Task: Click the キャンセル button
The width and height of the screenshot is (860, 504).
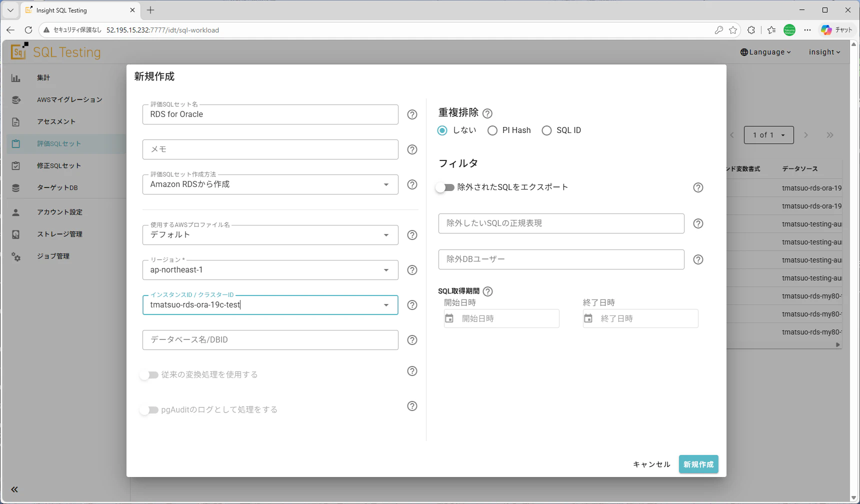Action: pos(651,464)
